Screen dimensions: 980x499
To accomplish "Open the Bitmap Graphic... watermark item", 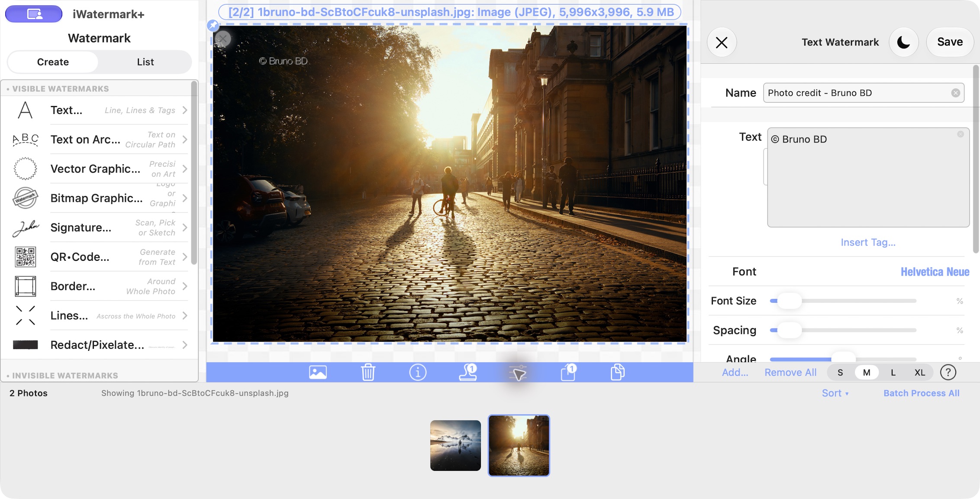I will [x=100, y=198].
